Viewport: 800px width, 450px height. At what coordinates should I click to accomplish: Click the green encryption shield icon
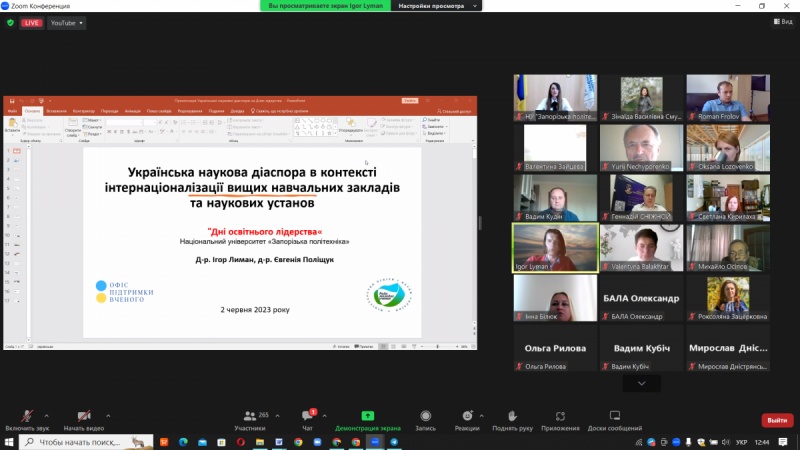tap(10, 23)
